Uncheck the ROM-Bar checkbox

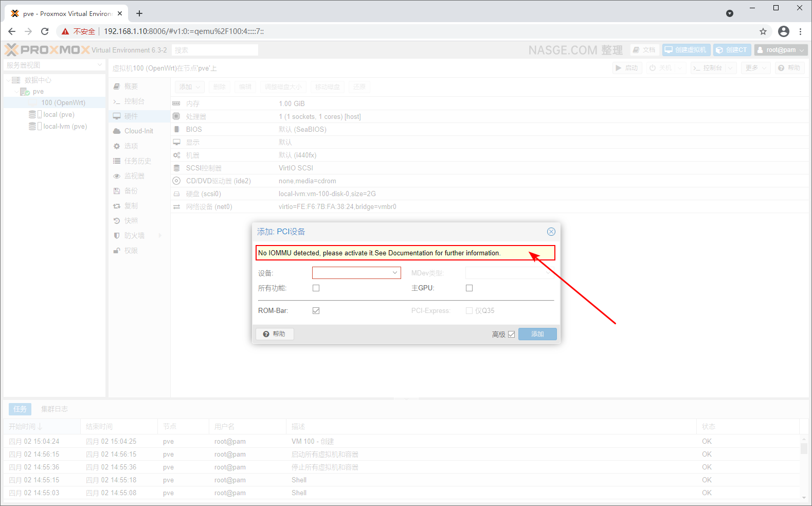tap(316, 311)
